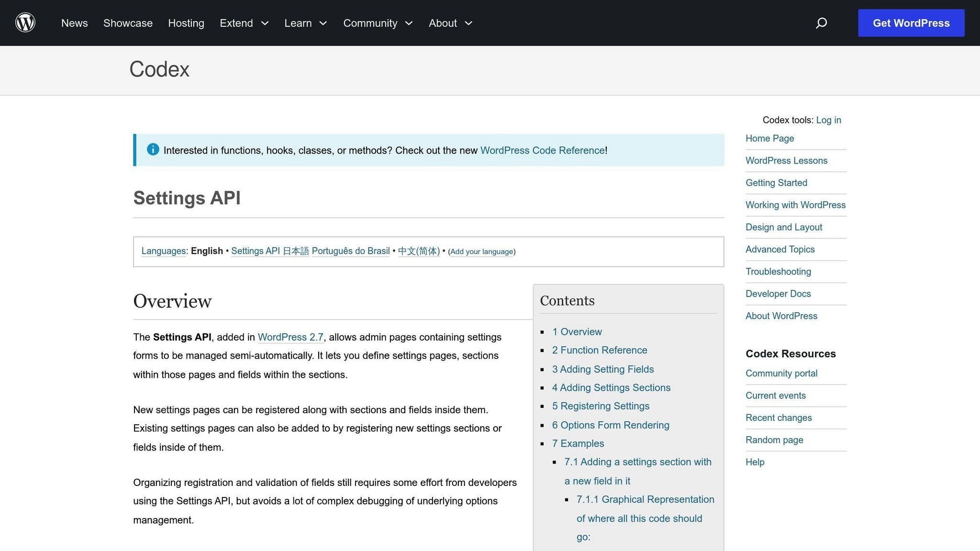Image resolution: width=980 pixels, height=551 pixels.
Task: Jump to 5 Registering Settings
Action: 601,406
